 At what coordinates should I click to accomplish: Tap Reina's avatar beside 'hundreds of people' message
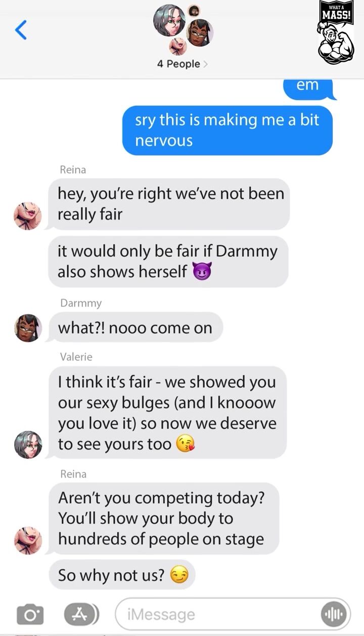[x=27, y=540]
